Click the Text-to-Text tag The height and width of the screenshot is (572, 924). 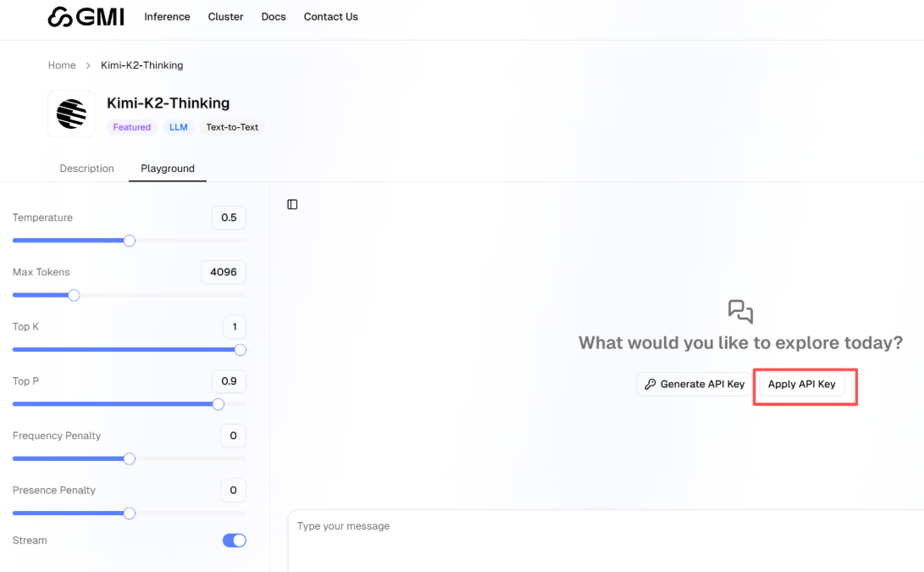[232, 127]
